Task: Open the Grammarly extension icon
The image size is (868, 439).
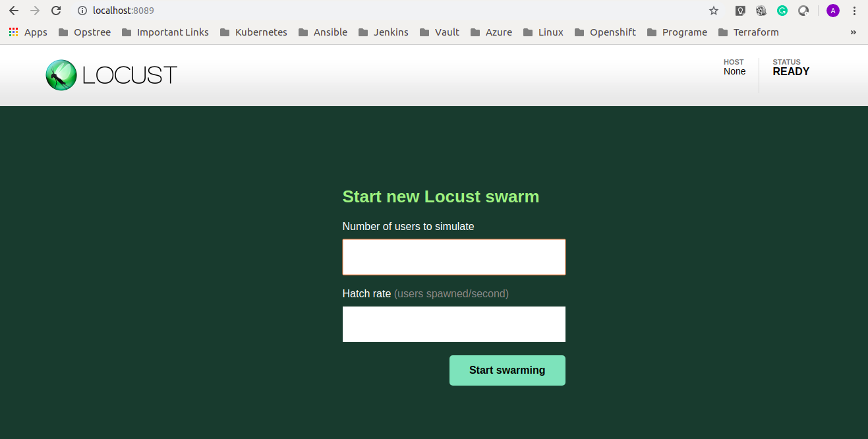Action: coord(782,11)
